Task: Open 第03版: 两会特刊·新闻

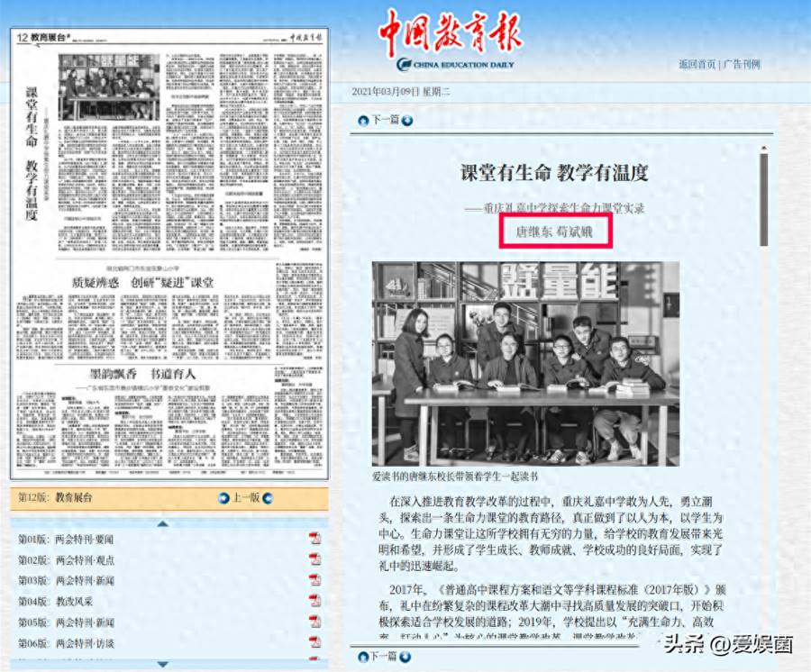Action: 66,580
